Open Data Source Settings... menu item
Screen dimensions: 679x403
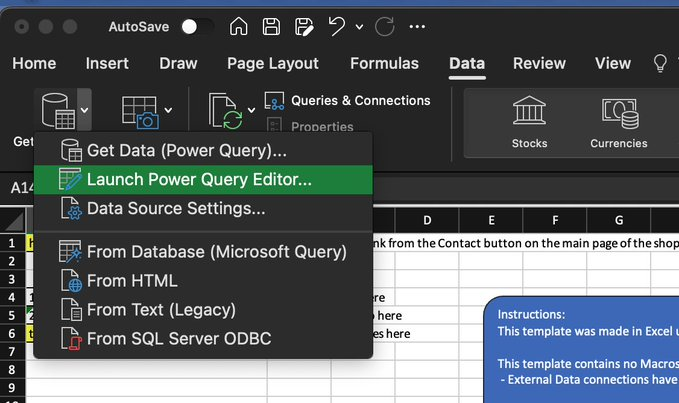tap(203, 209)
